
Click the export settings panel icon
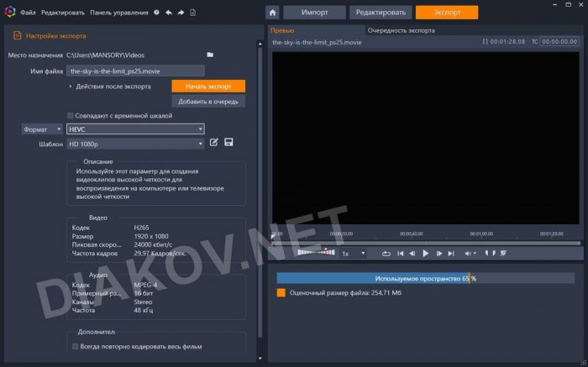pos(18,35)
